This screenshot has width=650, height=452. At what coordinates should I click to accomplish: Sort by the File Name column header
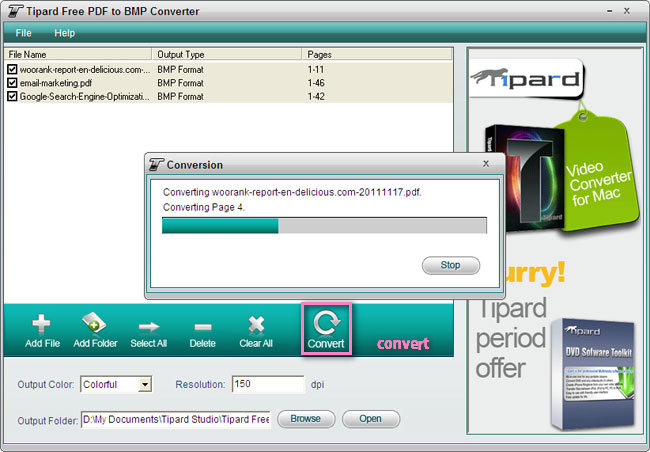78,54
